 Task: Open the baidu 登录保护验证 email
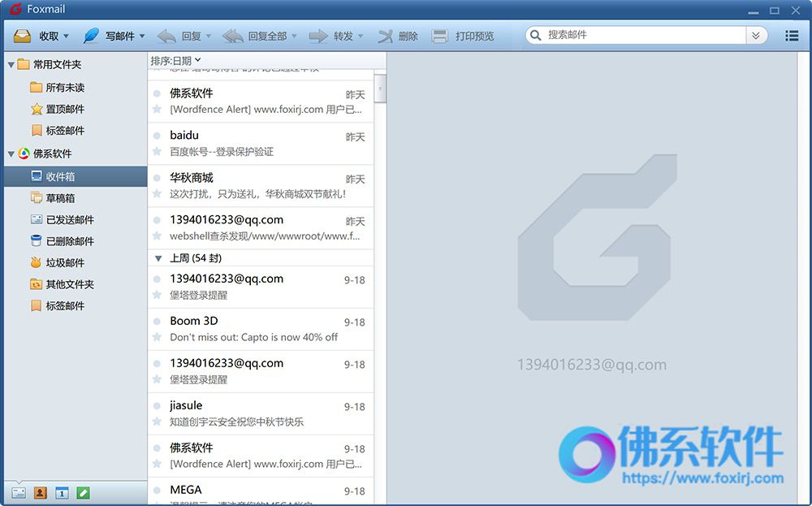(261, 144)
